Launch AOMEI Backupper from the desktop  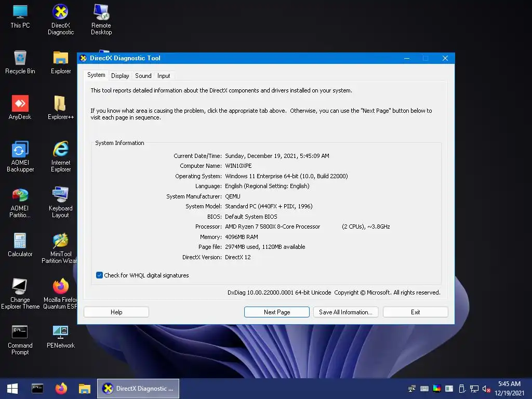pos(20,157)
